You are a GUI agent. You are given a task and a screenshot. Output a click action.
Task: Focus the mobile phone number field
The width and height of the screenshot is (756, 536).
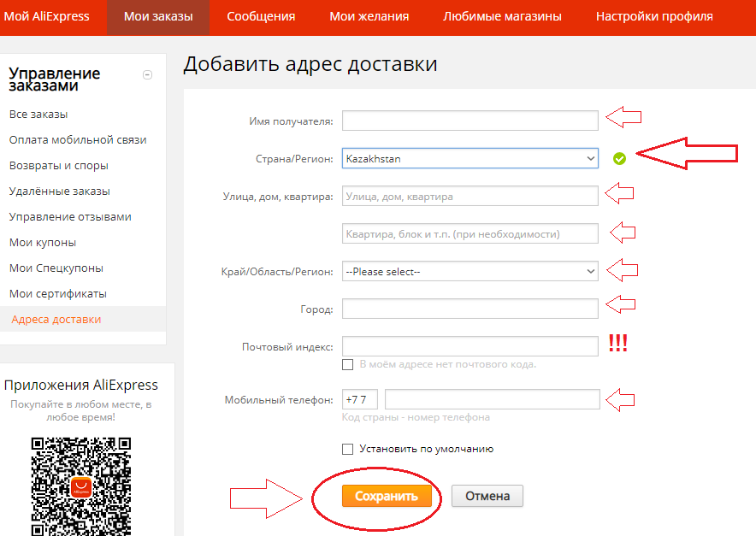tap(493, 399)
